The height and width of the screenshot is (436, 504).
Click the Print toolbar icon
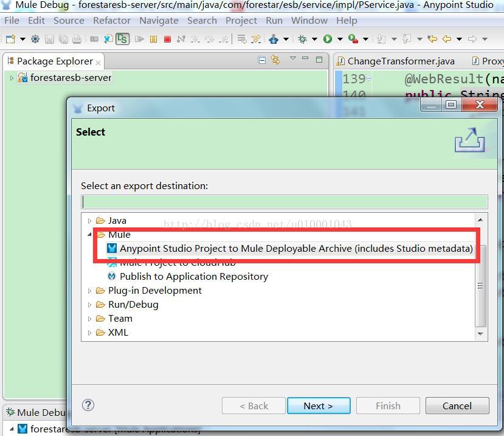point(77,40)
